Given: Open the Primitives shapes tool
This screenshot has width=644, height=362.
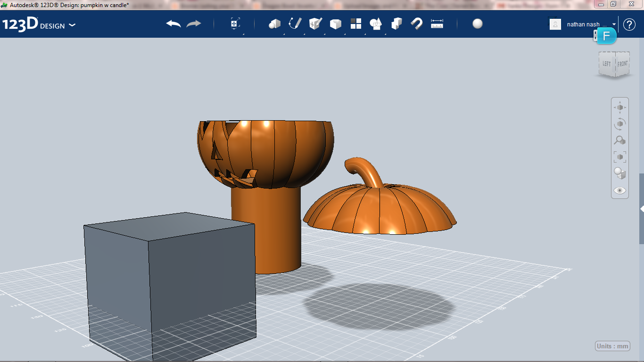Looking at the screenshot, I should pyautogui.click(x=274, y=24).
